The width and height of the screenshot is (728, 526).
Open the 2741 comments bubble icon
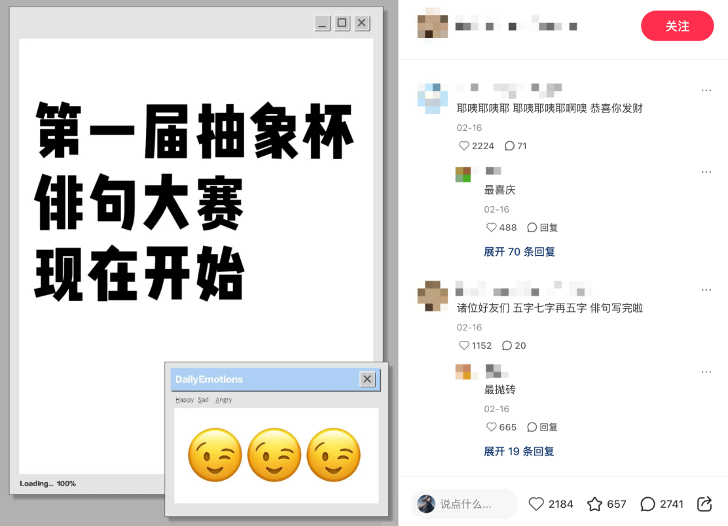click(647, 504)
